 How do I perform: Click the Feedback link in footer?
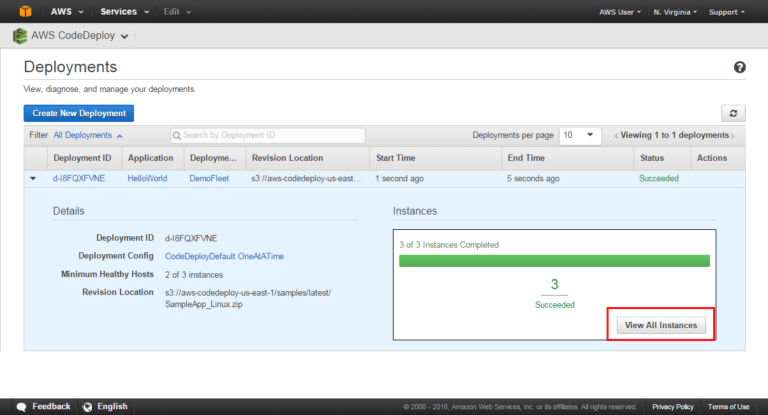pos(51,406)
